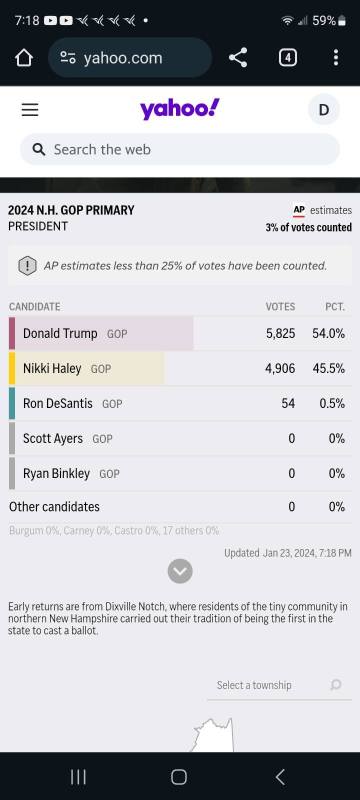Screen dimensions: 360x800
Task: Select the Donald Trump results row
Action: tap(180, 334)
